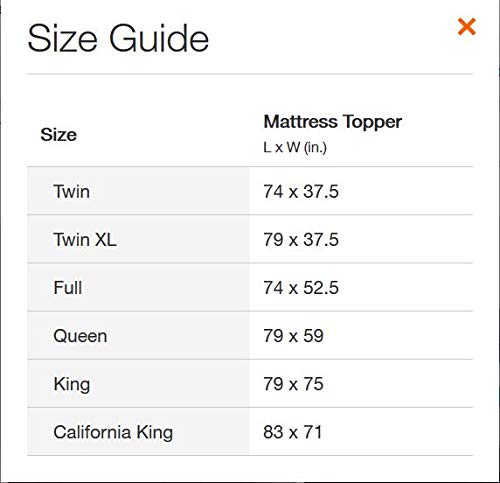The image size is (500, 483).
Task: Click the 74 x 37.5 dimension
Action: click(301, 191)
